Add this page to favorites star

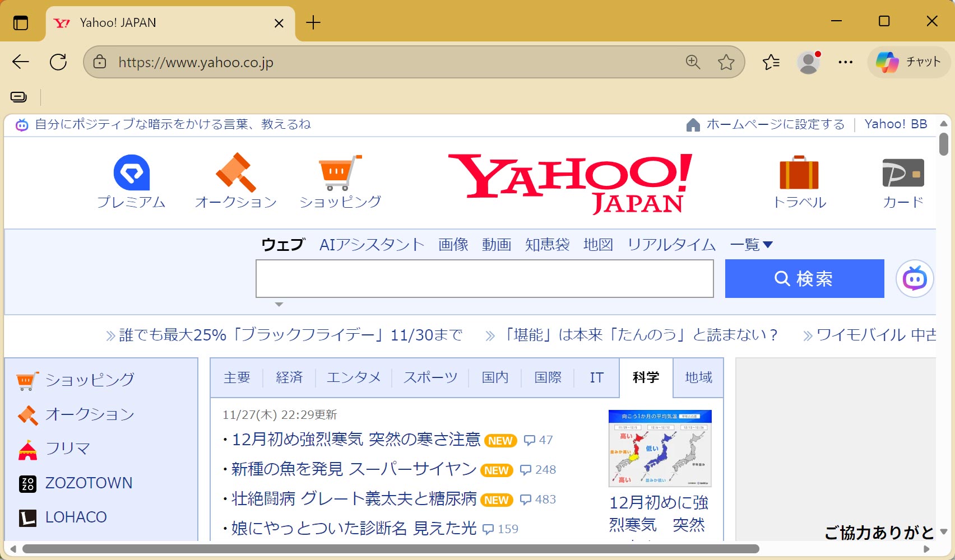coord(726,62)
